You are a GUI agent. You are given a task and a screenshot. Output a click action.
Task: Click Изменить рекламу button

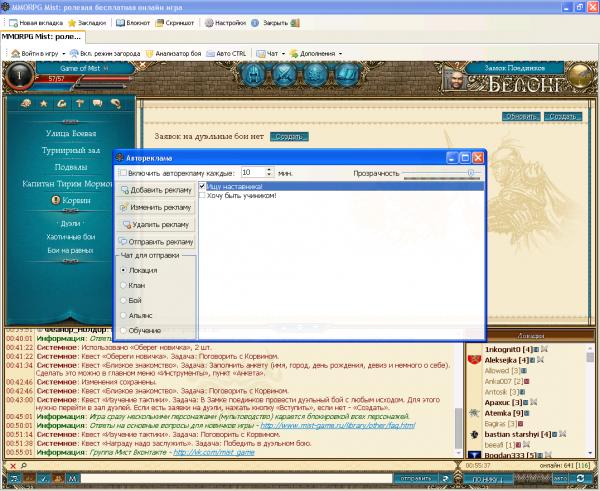[x=156, y=207]
